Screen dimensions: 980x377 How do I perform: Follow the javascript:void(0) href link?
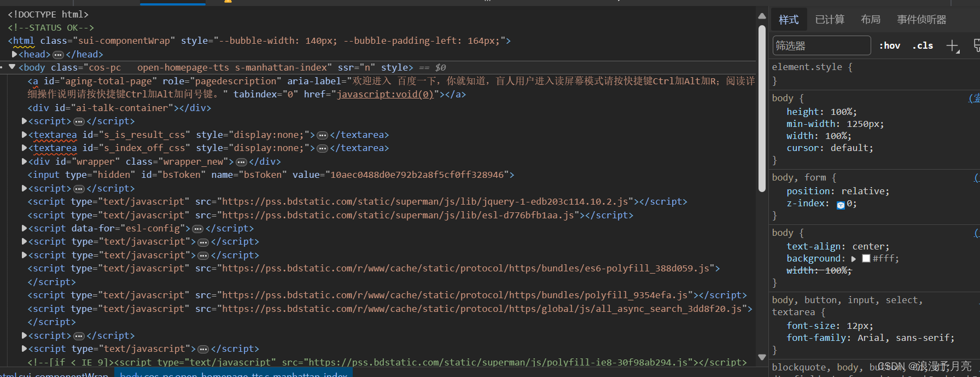(385, 94)
